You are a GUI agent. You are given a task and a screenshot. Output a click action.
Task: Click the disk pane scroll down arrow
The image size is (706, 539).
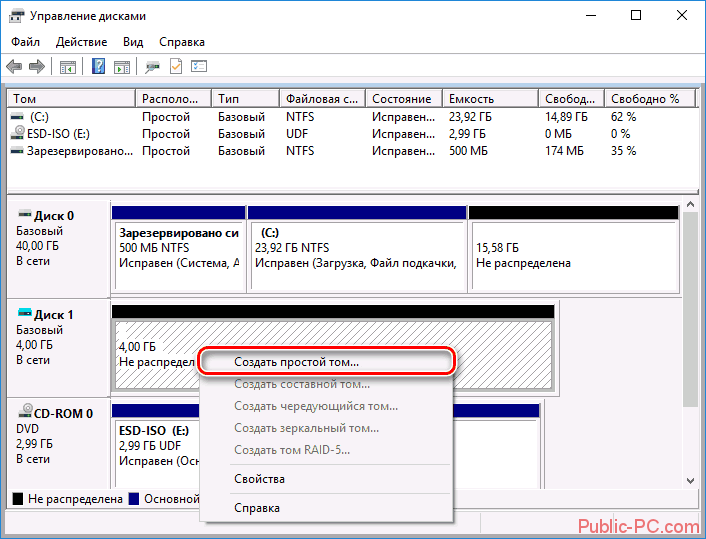pos(690,481)
